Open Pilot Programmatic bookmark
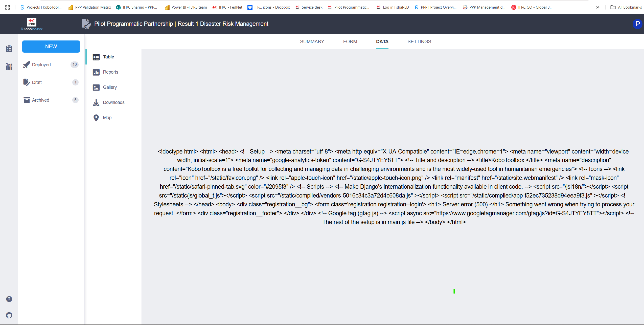 (x=349, y=7)
